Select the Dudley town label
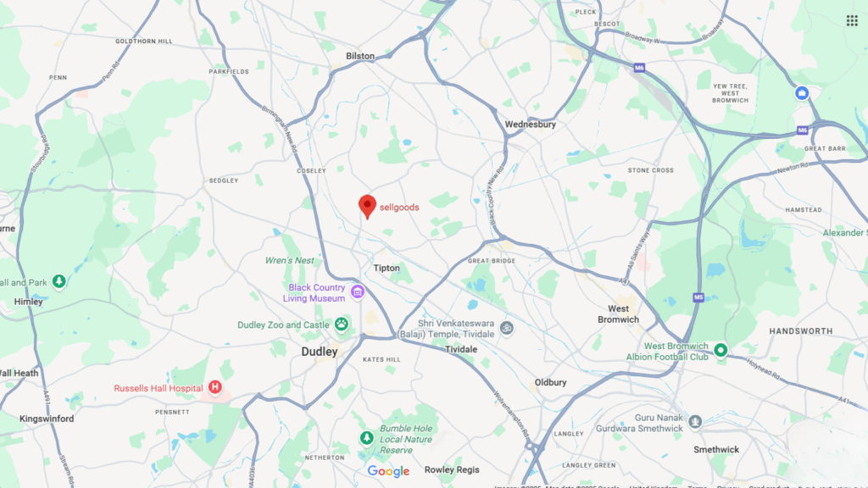868x488 pixels. coord(320,352)
